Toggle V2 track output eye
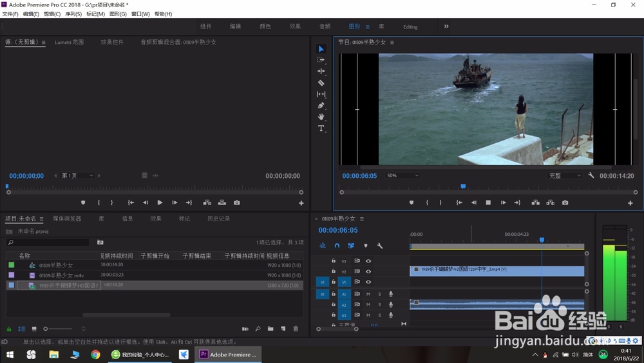 coord(368,271)
